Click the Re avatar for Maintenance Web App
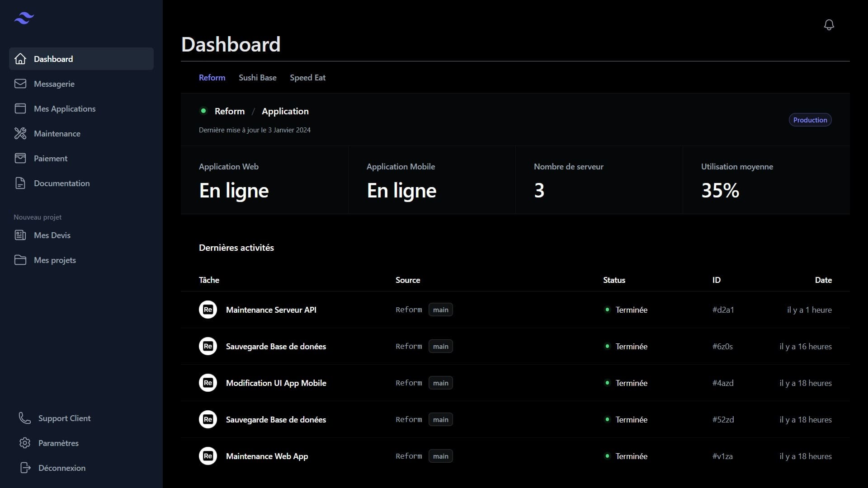This screenshot has height=488, width=868. (208, 456)
